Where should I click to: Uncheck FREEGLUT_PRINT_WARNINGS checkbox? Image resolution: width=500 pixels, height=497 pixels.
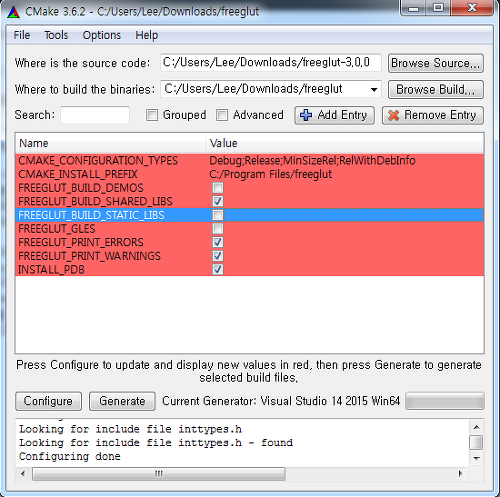[218, 256]
